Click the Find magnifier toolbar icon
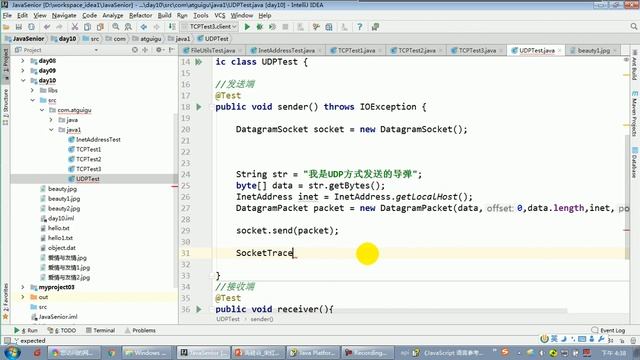640x360 pixels. [x=116, y=27]
